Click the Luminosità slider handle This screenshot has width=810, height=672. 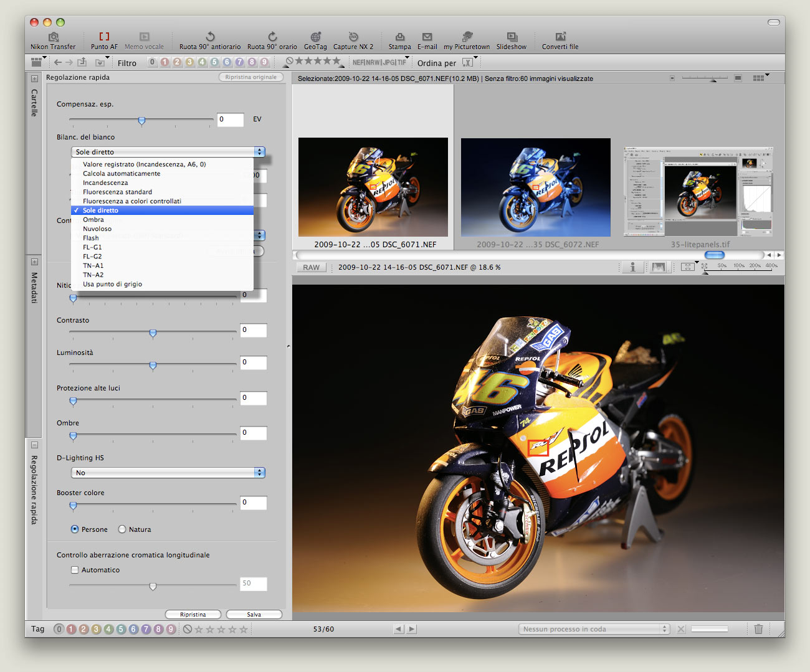pyautogui.click(x=153, y=366)
